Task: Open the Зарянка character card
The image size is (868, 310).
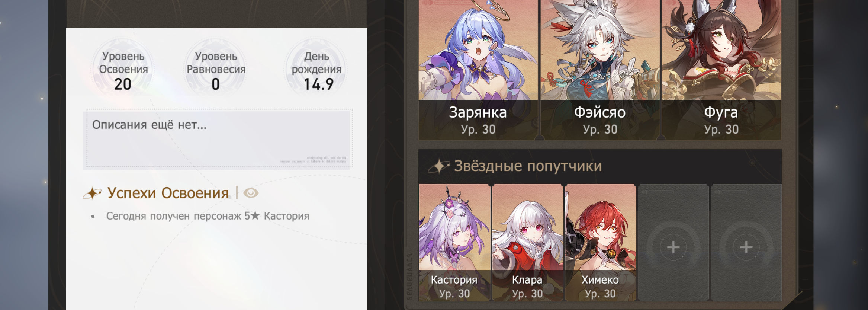Action: click(478, 70)
